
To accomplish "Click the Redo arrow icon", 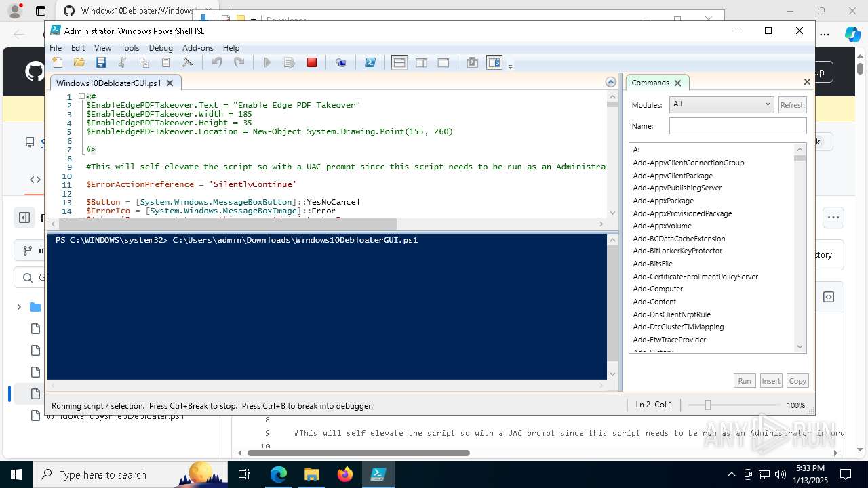I will tap(239, 62).
